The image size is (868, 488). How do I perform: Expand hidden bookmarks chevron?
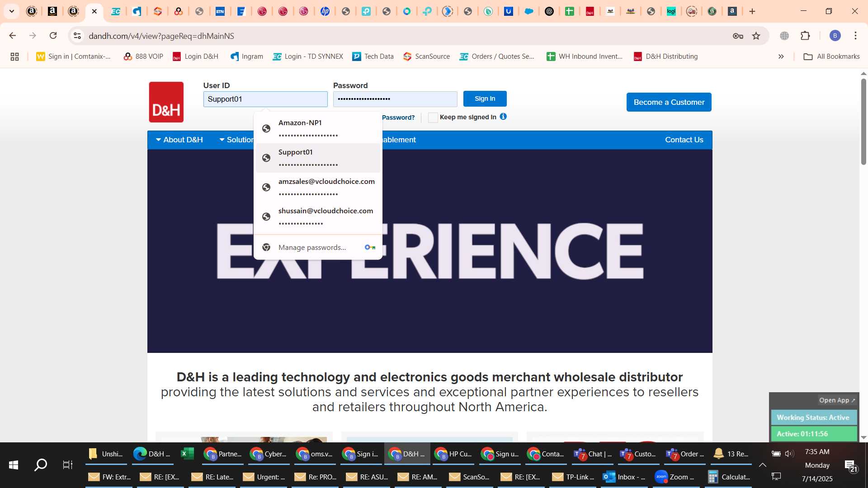[781, 56]
